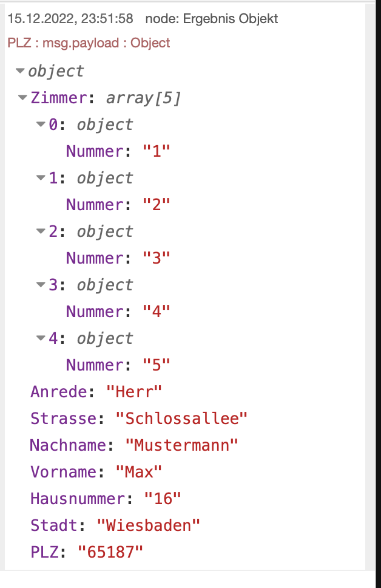Screen dimensions: 381x588
Task: Select the Nachname property key
Action: [68, 445]
